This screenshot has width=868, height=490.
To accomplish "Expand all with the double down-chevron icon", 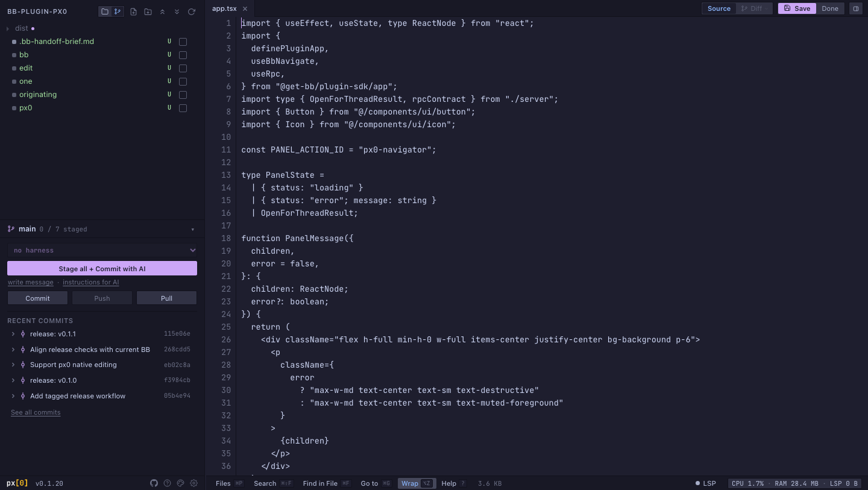I will point(177,11).
